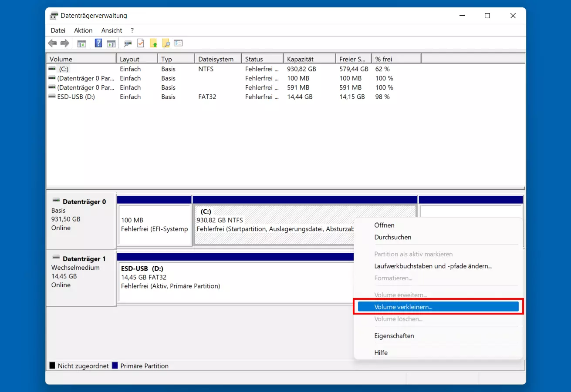Select the (C:) volume row in the list
Screen dimensions: 571x392
(233, 69)
